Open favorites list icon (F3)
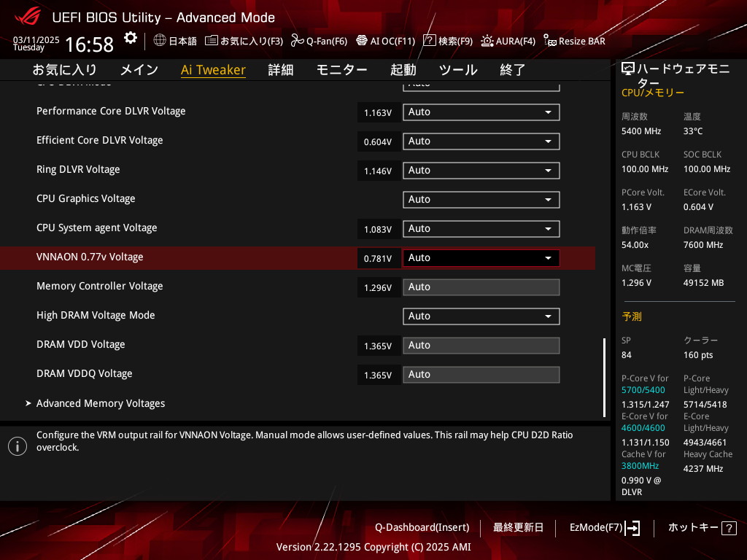Screen dimensions: 747x560 (x=212, y=41)
